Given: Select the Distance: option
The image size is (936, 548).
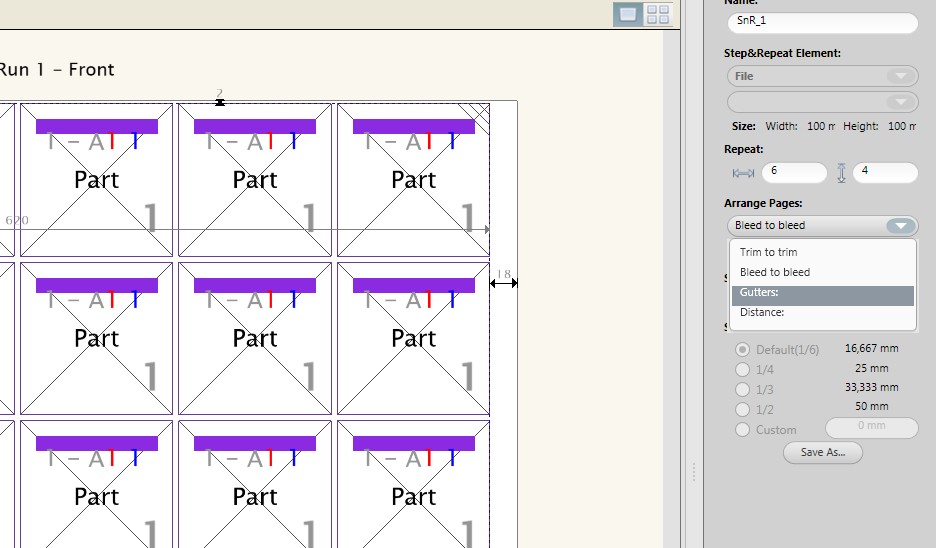Looking at the screenshot, I should tap(823, 312).
